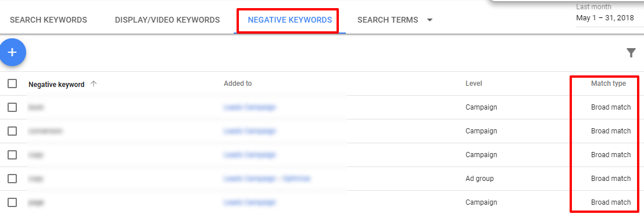This screenshot has height=214, width=644.
Task: Sort by the Negative keyword column header
Action: pos(56,85)
